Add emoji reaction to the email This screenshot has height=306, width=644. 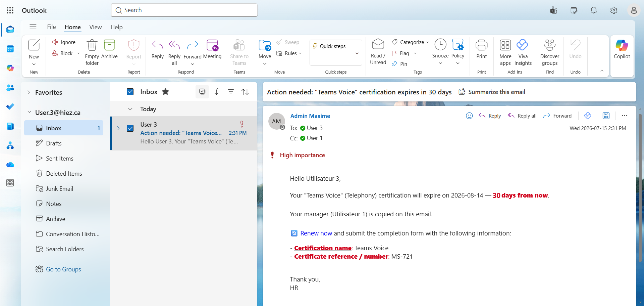469,116
